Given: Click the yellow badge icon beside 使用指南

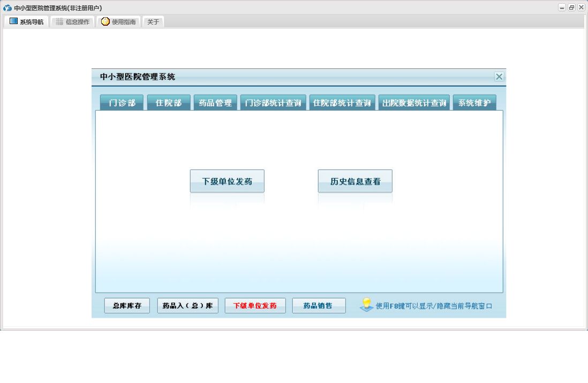Looking at the screenshot, I should [105, 21].
